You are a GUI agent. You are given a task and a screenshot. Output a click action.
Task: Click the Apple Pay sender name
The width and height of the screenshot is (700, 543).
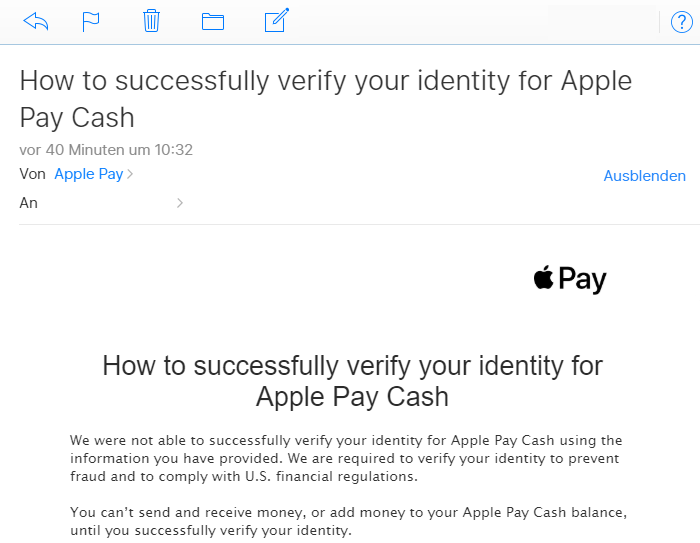pyautogui.click(x=88, y=174)
